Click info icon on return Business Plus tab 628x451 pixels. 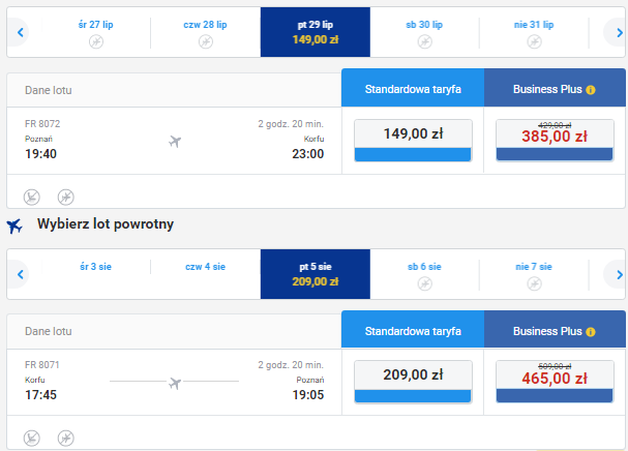(591, 331)
